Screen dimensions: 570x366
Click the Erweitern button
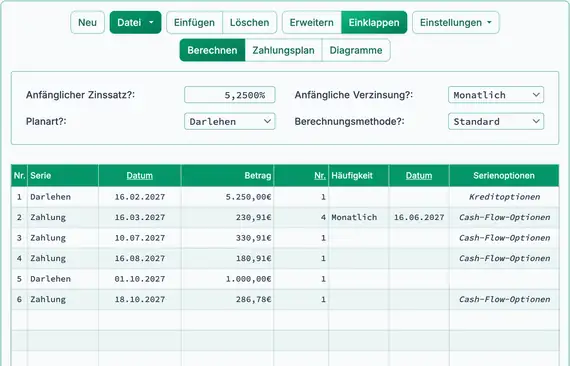tap(312, 23)
